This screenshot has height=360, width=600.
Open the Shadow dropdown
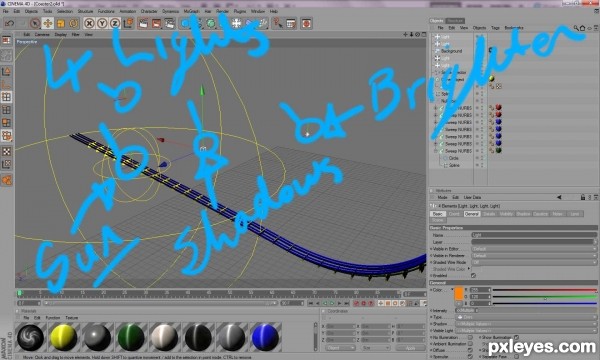[526, 324]
